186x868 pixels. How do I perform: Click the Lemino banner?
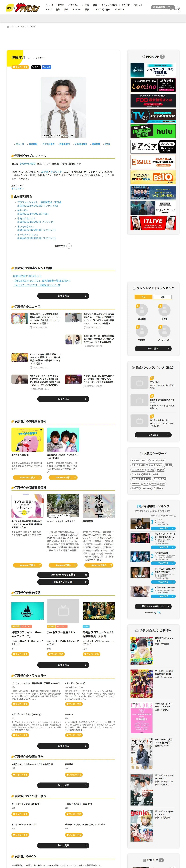click(x=153, y=85)
